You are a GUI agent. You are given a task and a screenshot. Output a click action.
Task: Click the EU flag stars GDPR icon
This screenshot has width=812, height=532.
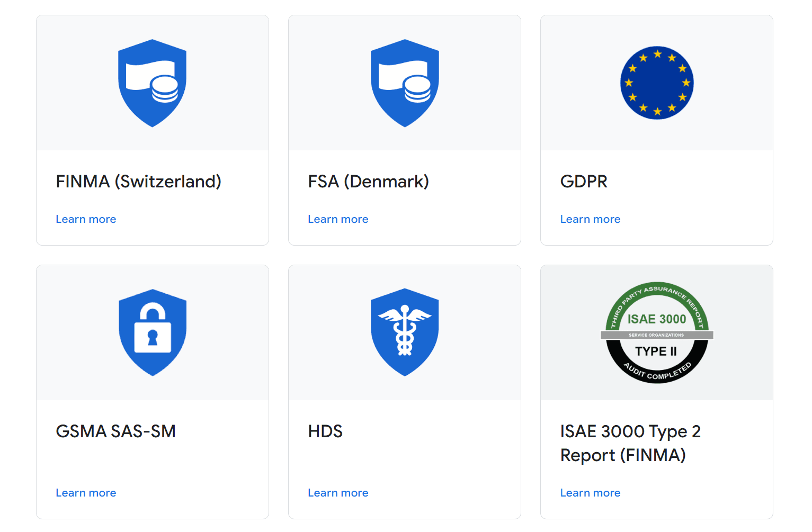coord(656,83)
